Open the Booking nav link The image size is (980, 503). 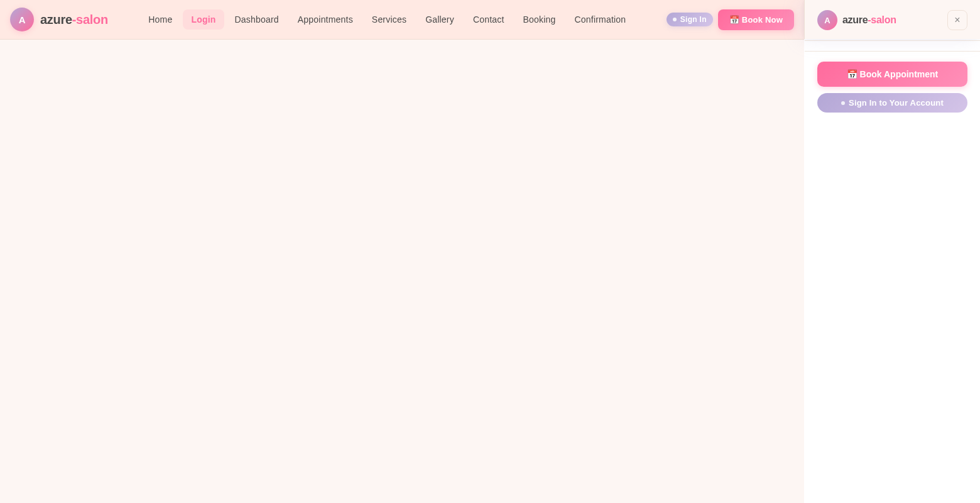pos(539,19)
